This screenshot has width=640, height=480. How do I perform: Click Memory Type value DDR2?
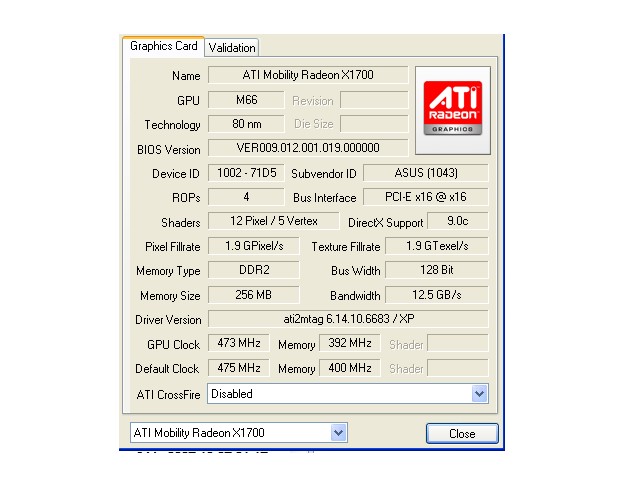point(254,270)
